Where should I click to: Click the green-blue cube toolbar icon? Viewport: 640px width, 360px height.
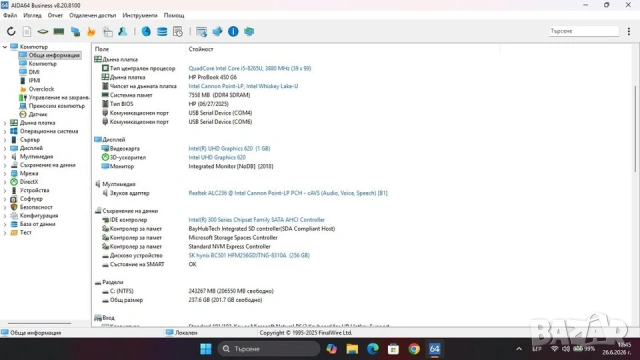click(249, 31)
